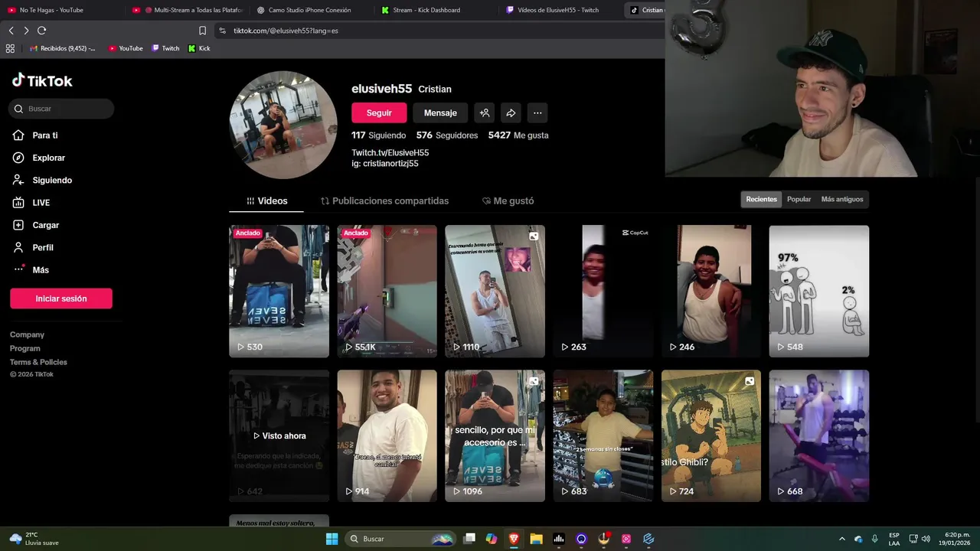This screenshot has width=980, height=551.
Task: Switch to Kick Dashboard tab
Action: pyautogui.click(x=435, y=10)
